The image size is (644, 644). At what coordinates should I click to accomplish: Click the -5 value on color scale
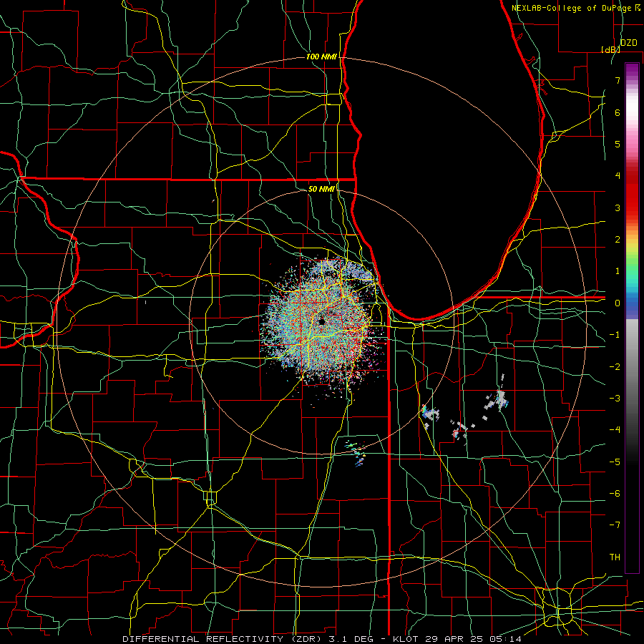615,462
